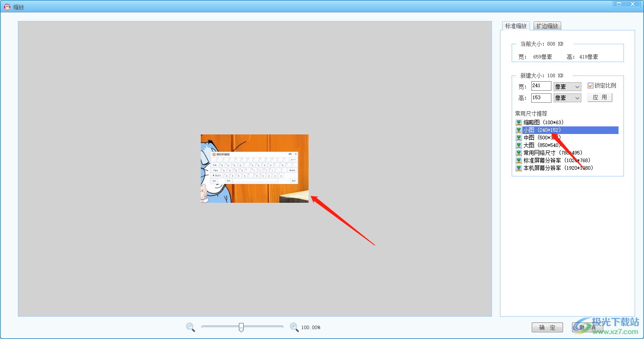Viewport: 644px width, 339px height.
Task: Maximize the 缩放 dialog window
Action: click(619, 4)
